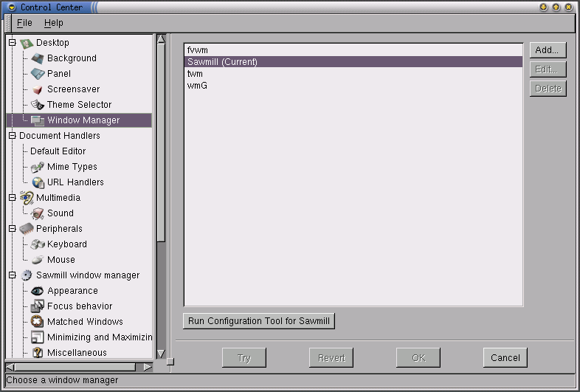
Task: Collapse the Sawmill window manager section
Action: point(12,275)
